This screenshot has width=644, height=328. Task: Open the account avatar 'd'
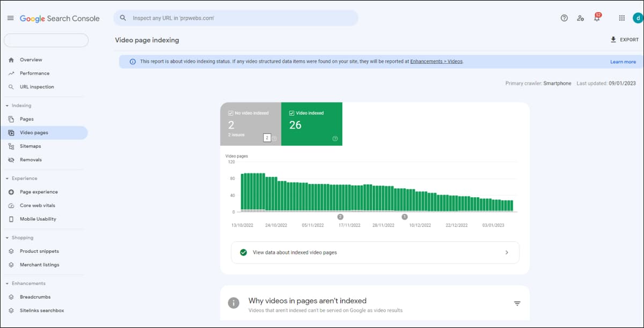pyautogui.click(x=637, y=18)
